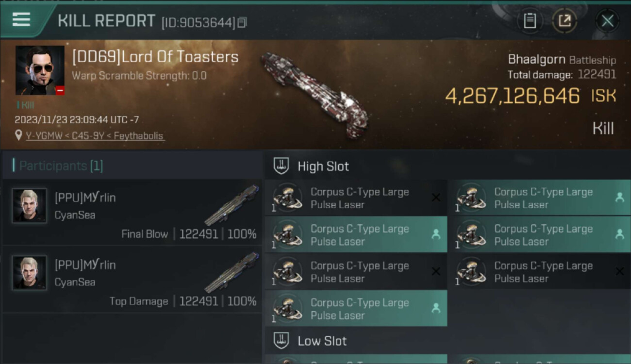Open the hamburger menu icon

coord(21,20)
